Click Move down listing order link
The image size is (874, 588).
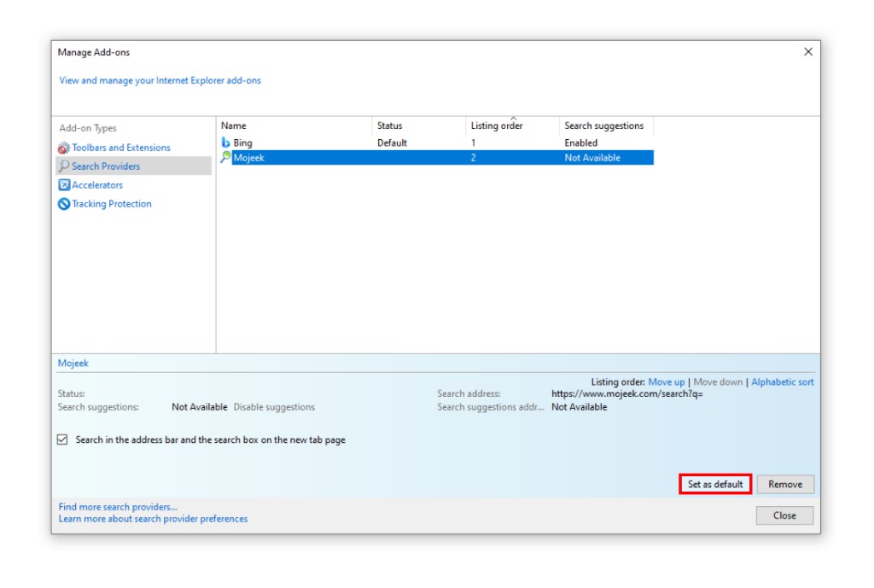click(x=718, y=382)
